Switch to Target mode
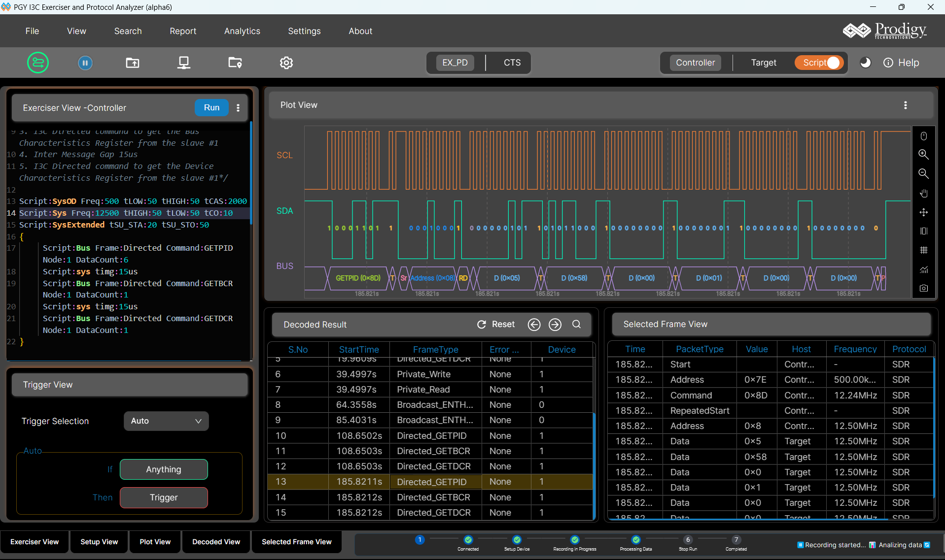The height and width of the screenshot is (560, 945). click(763, 63)
